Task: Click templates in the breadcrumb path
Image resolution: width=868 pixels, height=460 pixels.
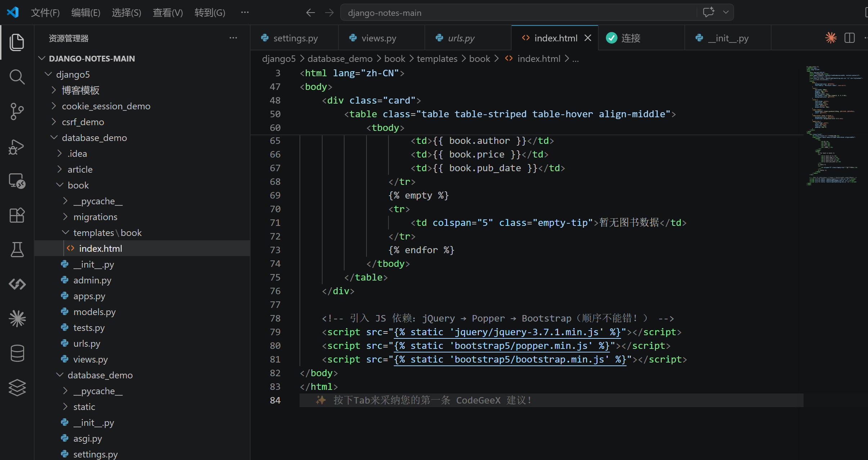Action: (x=437, y=59)
